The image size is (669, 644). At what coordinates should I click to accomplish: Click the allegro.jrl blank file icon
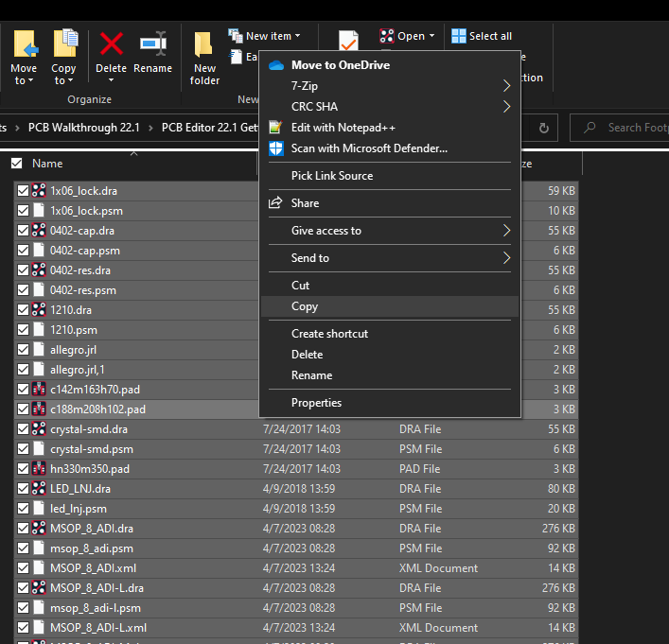pos(39,349)
